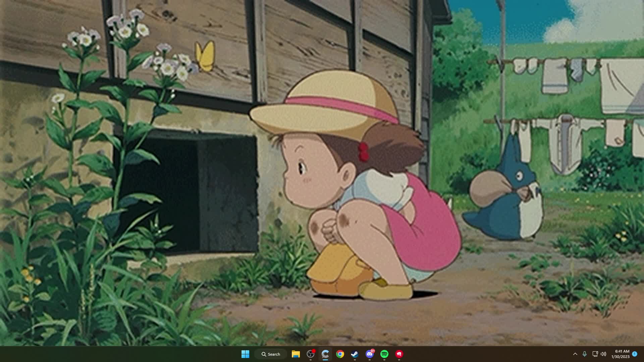
Task: Click the taskbar Search box
Action: tap(271, 354)
